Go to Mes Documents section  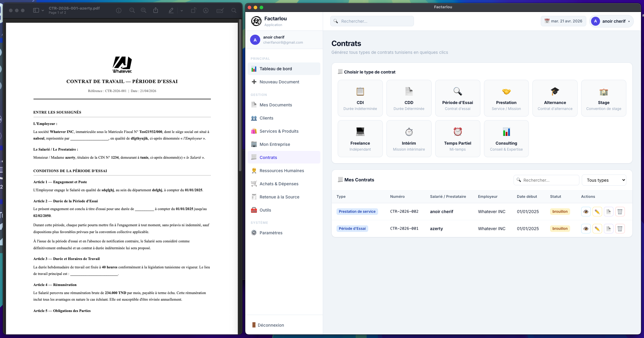coord(275,105)
